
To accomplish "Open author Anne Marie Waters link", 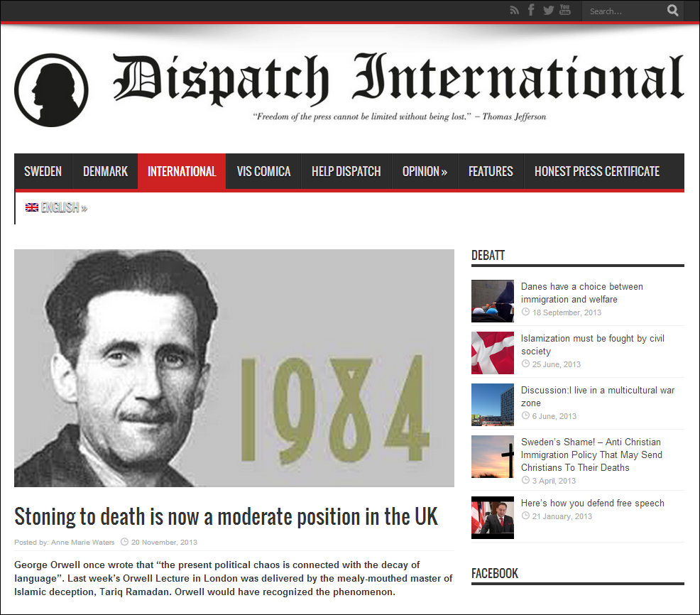I will tap(82, 542).
